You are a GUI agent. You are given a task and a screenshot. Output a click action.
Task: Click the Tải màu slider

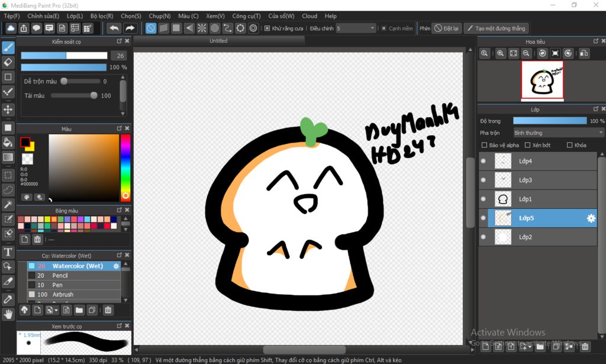click(x=74, y=95)
